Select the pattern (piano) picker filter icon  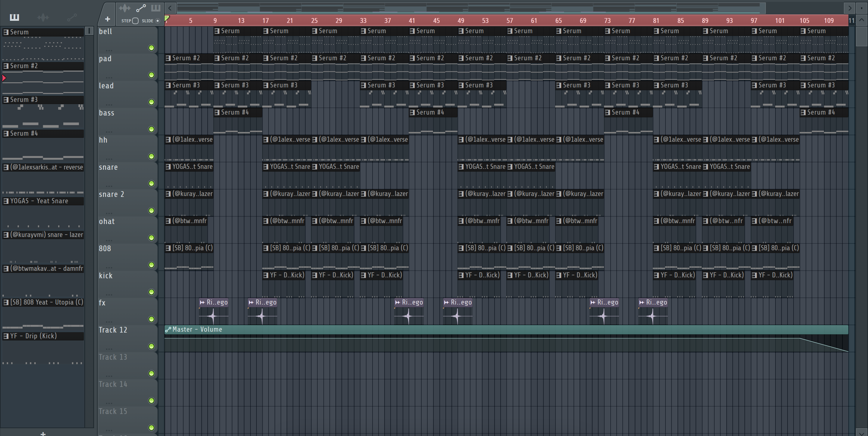(14, 17)
